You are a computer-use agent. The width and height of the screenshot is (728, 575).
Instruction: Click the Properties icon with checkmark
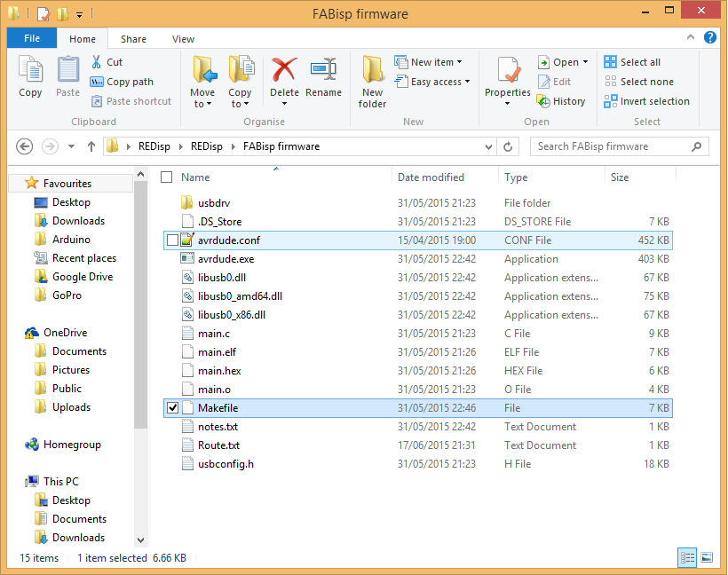pyautogui.click(x=508, y=69)
